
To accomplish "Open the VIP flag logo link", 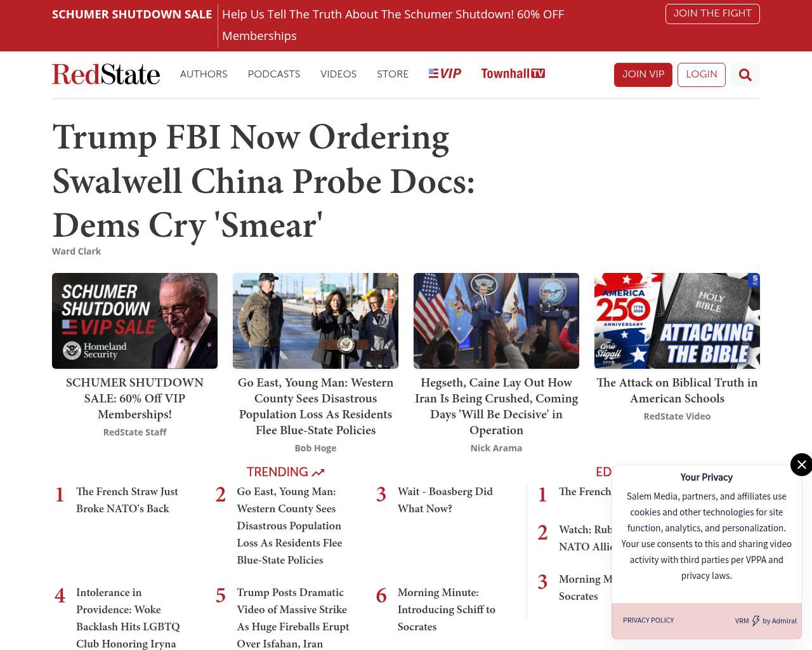I will 445,74.
